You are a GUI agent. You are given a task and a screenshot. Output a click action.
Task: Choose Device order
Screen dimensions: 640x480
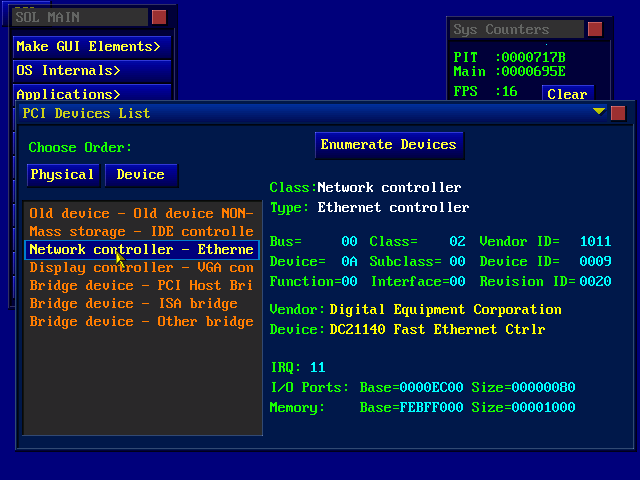141,175
